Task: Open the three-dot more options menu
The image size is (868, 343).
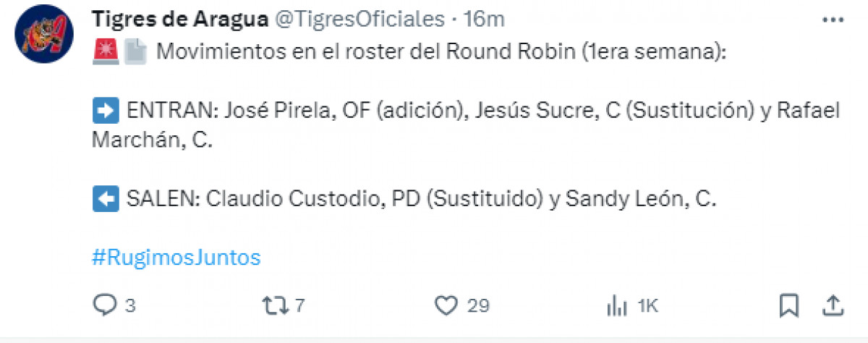Action: click(833, 20)
